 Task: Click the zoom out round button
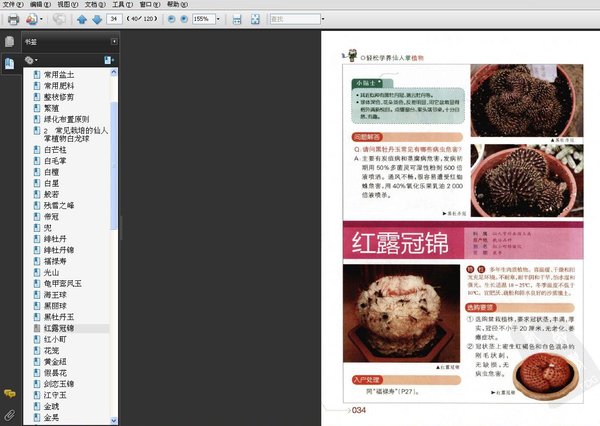(171, 19)
